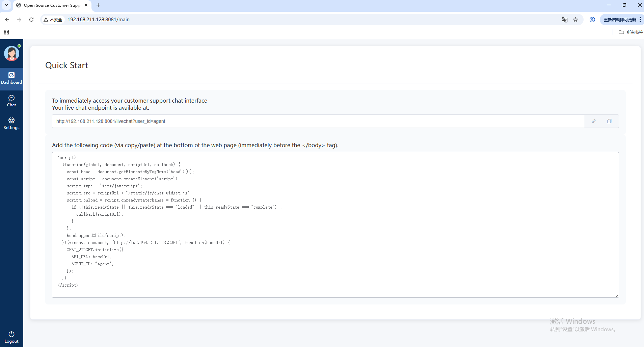Screen dimensions: 644x347
Task: Go back to the previous page
Action: 7,20
